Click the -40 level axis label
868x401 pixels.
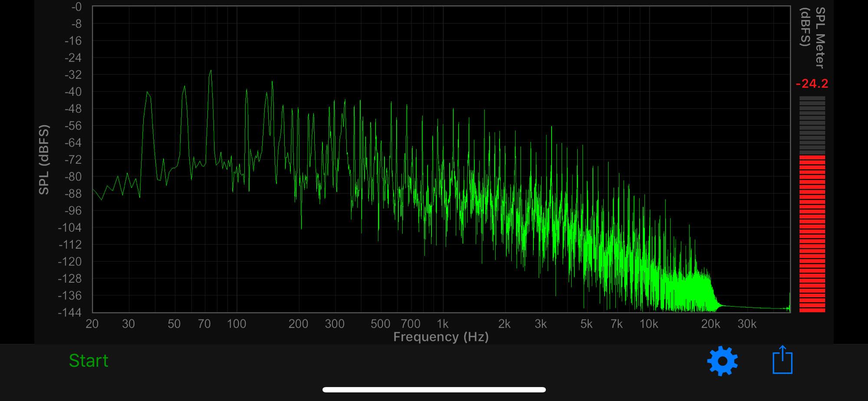coord(73,92)
